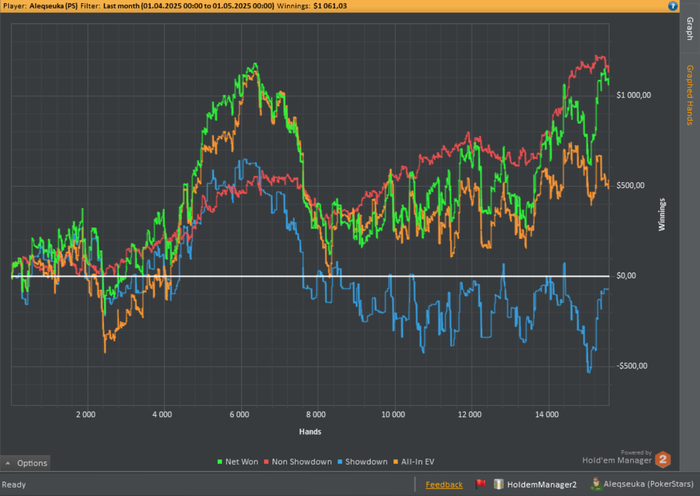
Task: Open the Feedback link
Action: click(444, 485)
